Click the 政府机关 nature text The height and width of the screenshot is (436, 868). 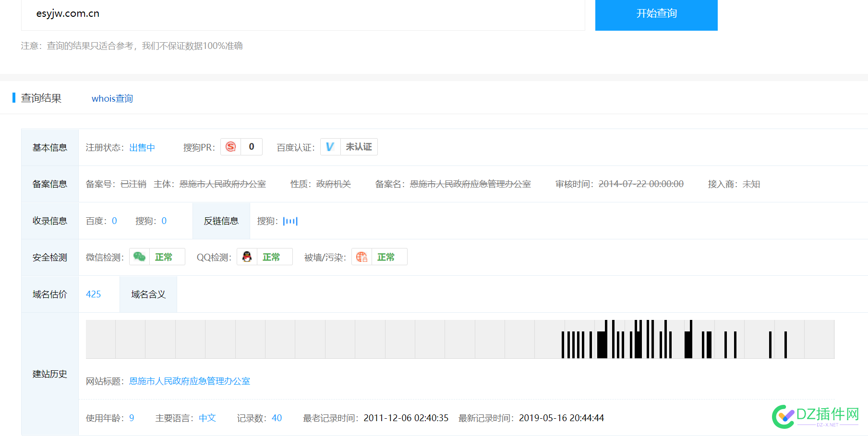[334, 184]
